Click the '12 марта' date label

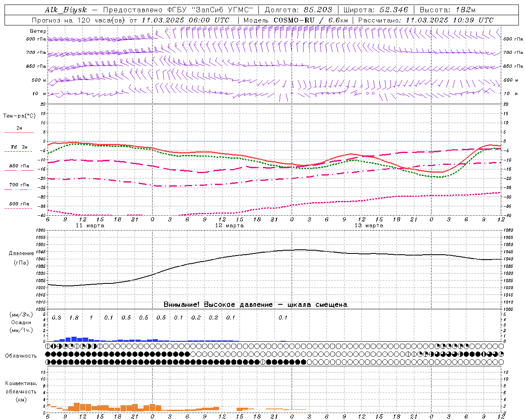click(x=229, y=226)
